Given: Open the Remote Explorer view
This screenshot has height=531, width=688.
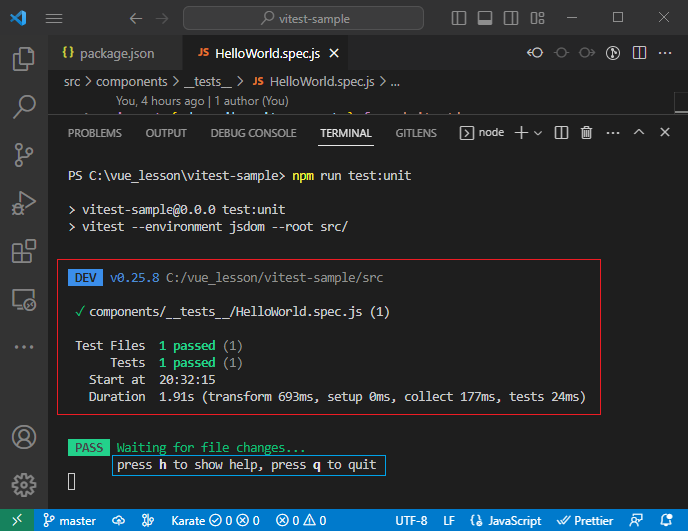Looking at the screenshot, I should coord(24,300).
